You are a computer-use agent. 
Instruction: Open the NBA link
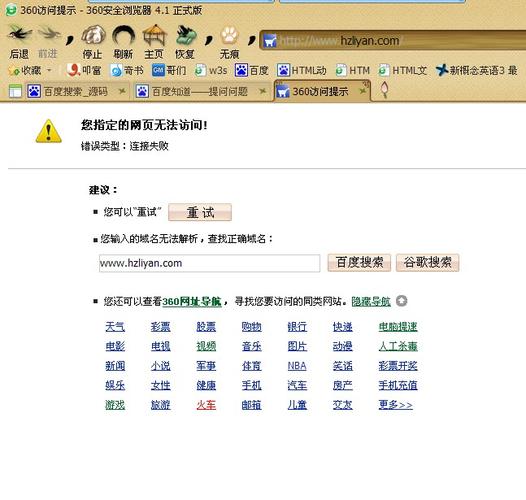pyautogui.click(x=297, y=366)
